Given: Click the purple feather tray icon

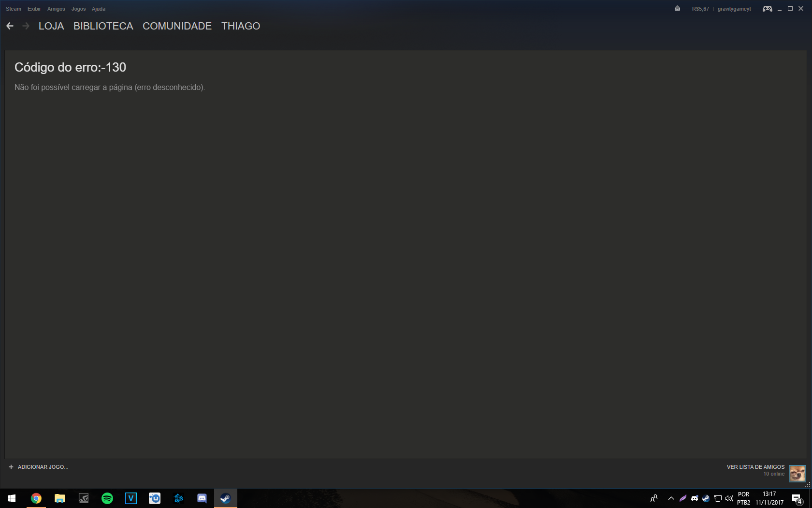Looking at the screenshot, I should 683,498.
